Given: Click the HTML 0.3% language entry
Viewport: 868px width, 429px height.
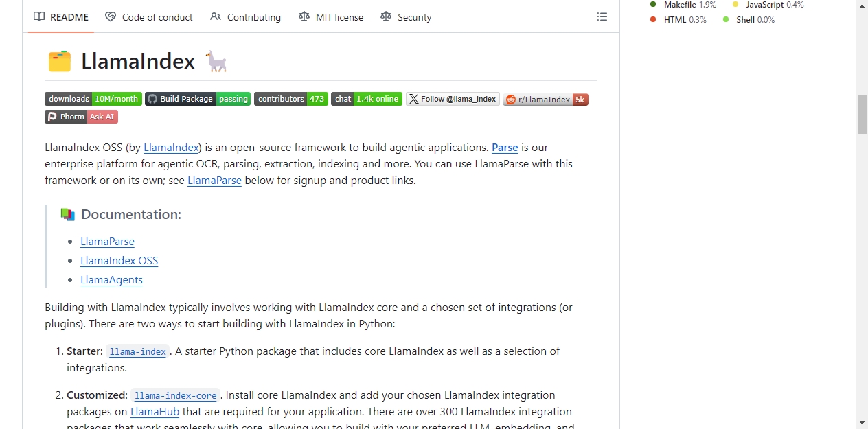Looking at the screenshot, I should point(678,20).
